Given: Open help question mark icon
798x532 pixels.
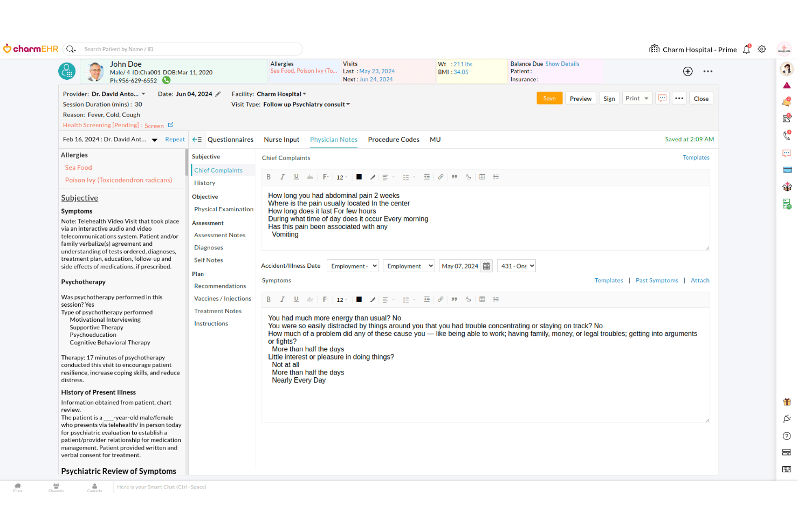Looking at the screenshot, I should coord(787,436).
